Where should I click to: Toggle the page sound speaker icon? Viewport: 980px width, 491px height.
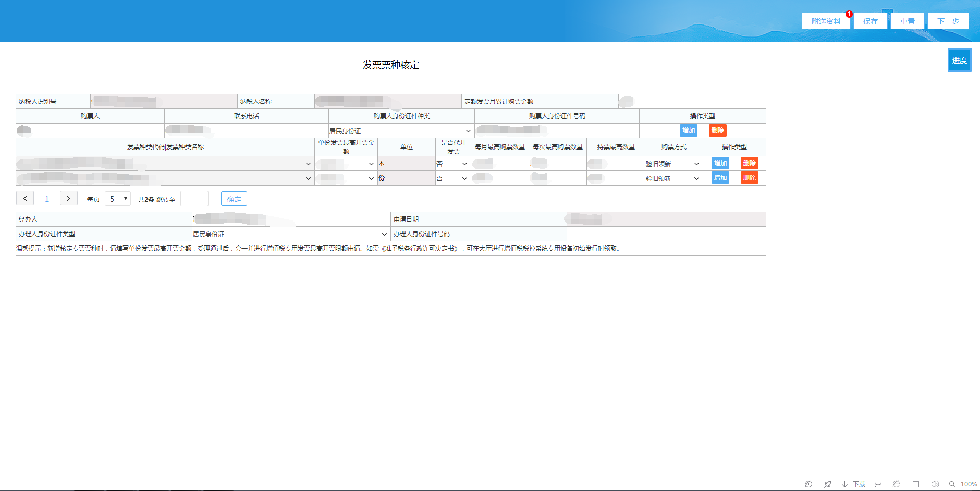click(x=935, y=484)
